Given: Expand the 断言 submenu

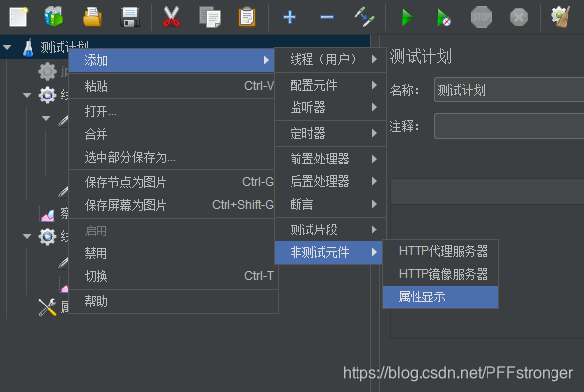Looking at the screenshot, I should click(x=330, y=204).
